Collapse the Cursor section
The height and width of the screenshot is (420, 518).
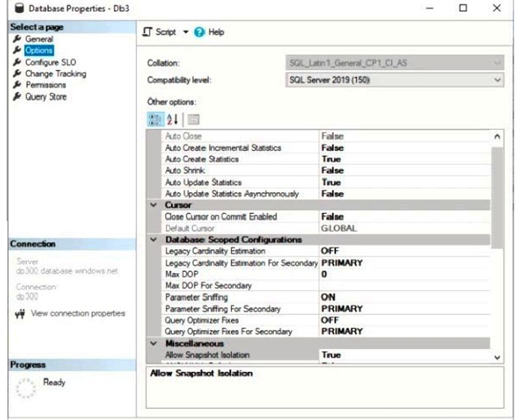pos(153,205)
